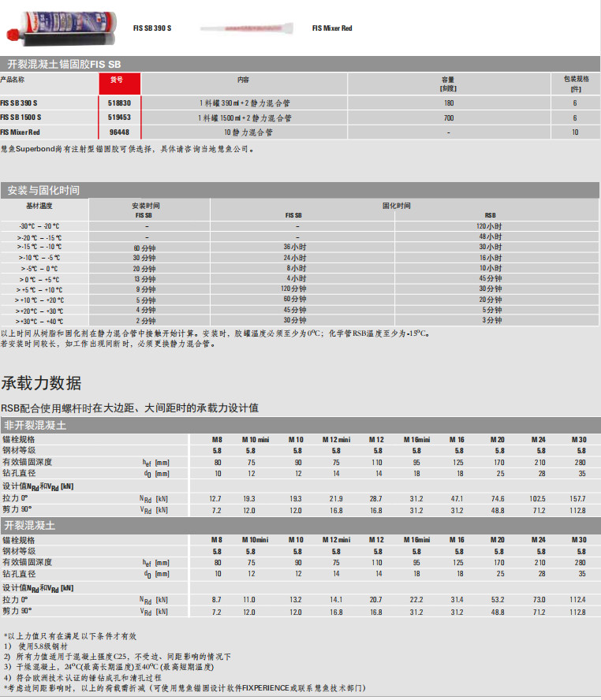Select the >+30°C to +40°C temperature row label
Image resolution: width=601 pixels, height=700 pixels.
point(39,321)
